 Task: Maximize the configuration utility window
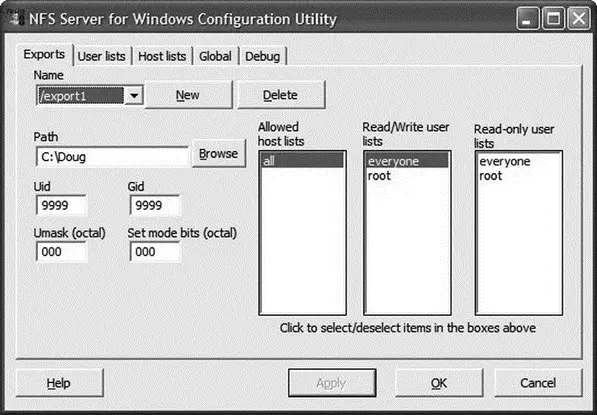tap(553, 19)
